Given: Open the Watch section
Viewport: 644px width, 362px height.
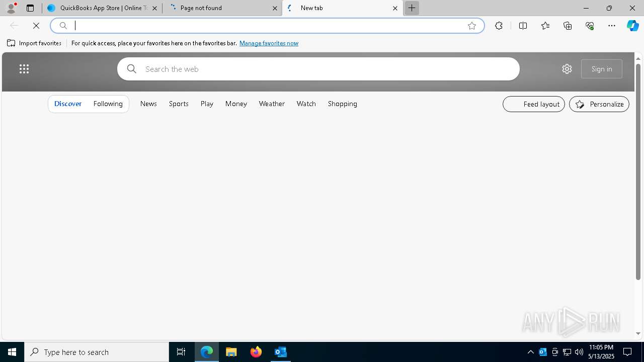Looking at the screenshot, I should (306, 104).
